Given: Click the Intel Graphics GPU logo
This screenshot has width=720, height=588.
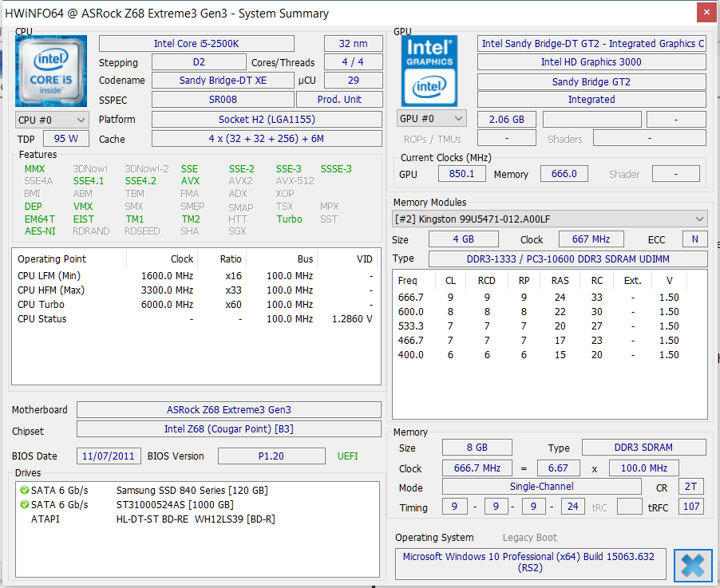Looking at the screenshot, I should click(x=429, y=71).
